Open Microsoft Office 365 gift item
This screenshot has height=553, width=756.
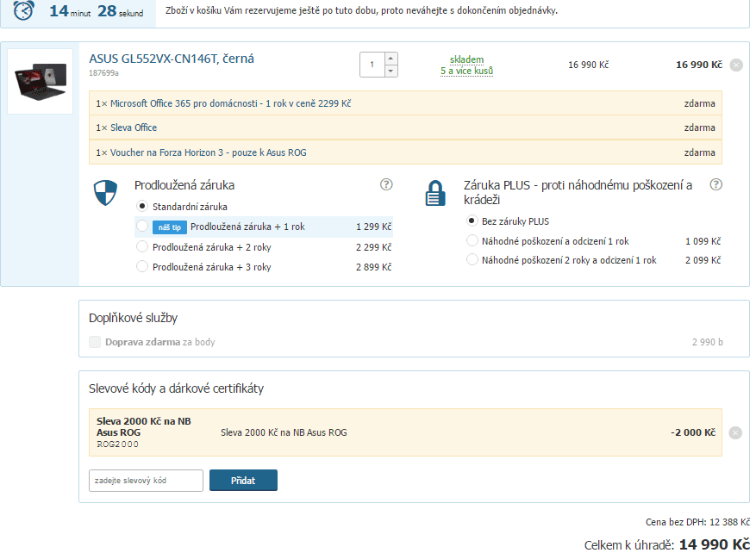(x=230, y=103)
